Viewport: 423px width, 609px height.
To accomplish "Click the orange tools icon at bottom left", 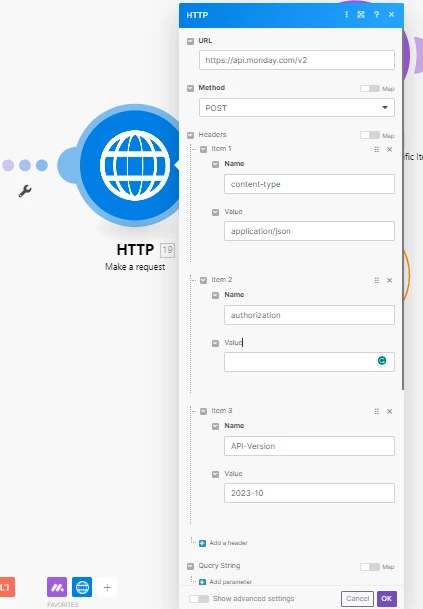I will (7, 587).
